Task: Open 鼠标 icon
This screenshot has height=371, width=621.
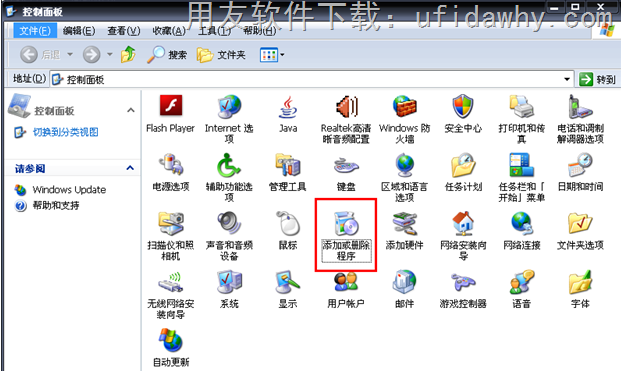Action: pos(288,223)
